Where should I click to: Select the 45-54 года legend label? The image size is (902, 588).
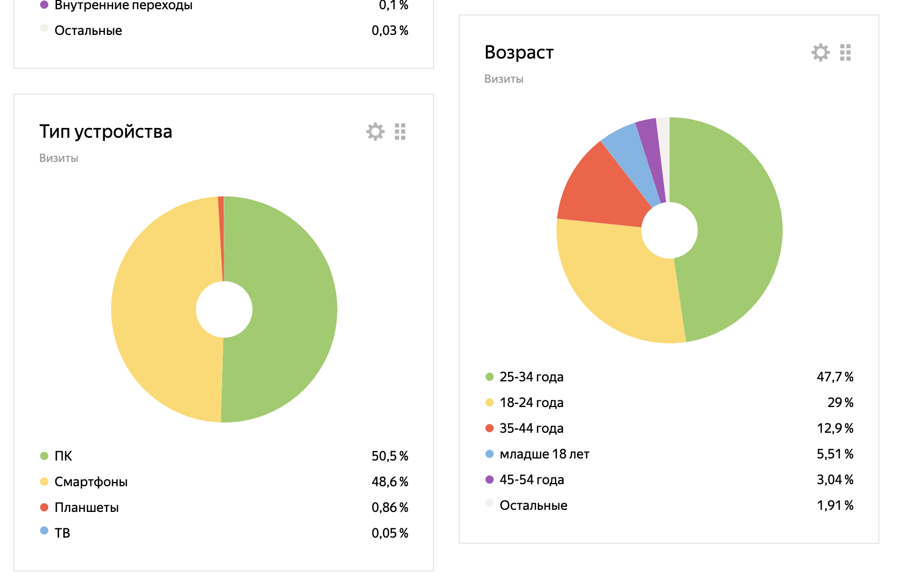click(x=532, y=480)
